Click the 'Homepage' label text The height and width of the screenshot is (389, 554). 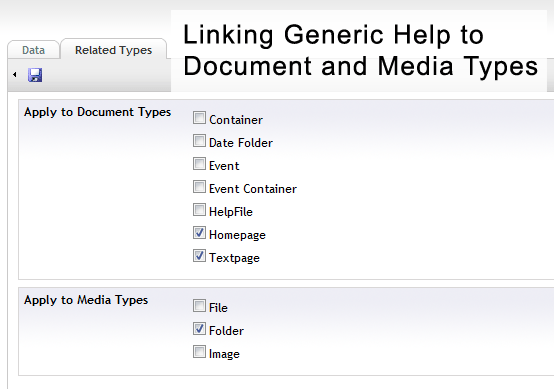237,235
